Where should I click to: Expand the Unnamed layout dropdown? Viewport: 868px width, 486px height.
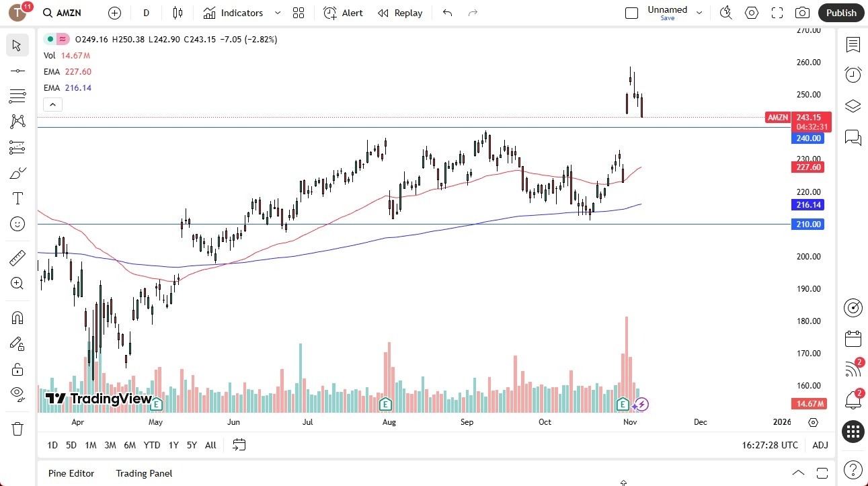pyautogui.click(x=699, y=11)
